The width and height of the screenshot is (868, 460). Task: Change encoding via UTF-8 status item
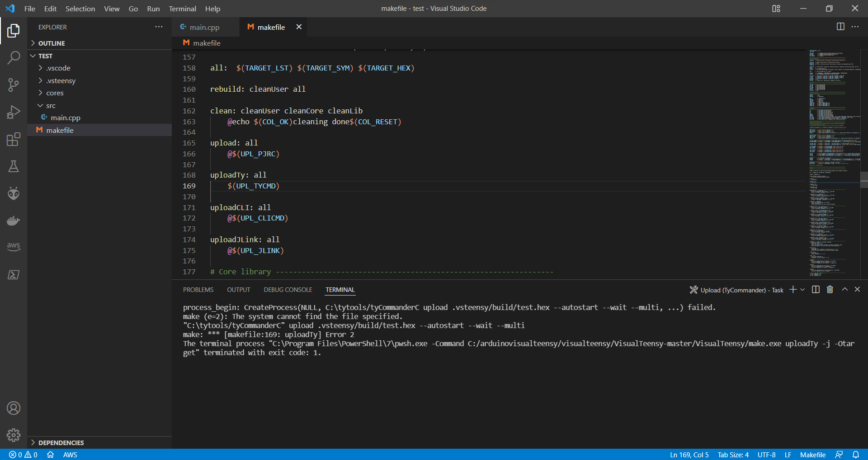766,455
